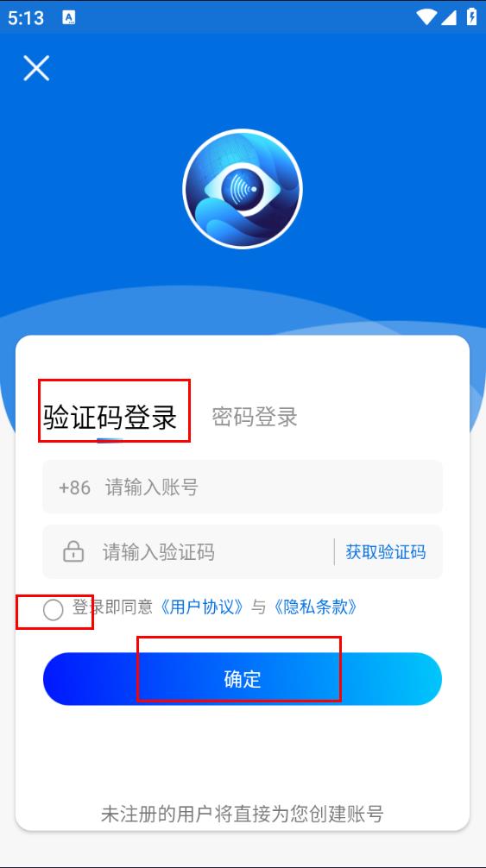The image size is (486, 868).
Task: Tap the cellular signal icon in the status bar
Action: coord(448,17)
